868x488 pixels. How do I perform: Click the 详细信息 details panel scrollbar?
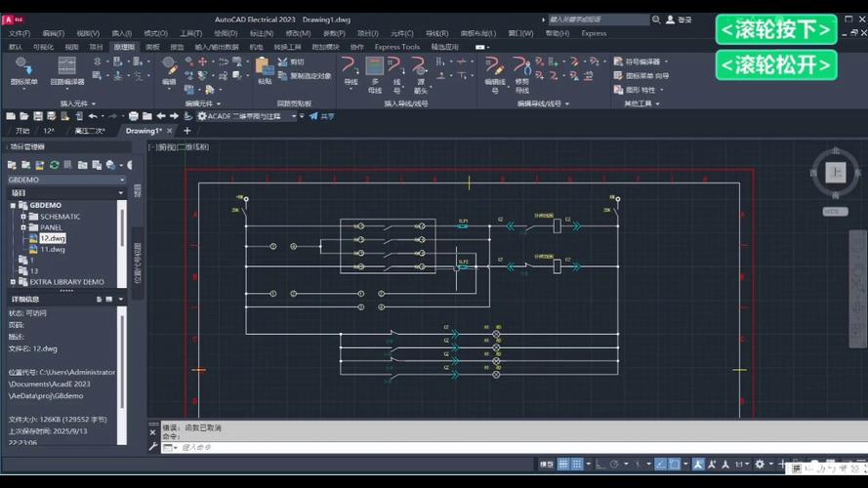pyautogui.click(x=122, y=375)
